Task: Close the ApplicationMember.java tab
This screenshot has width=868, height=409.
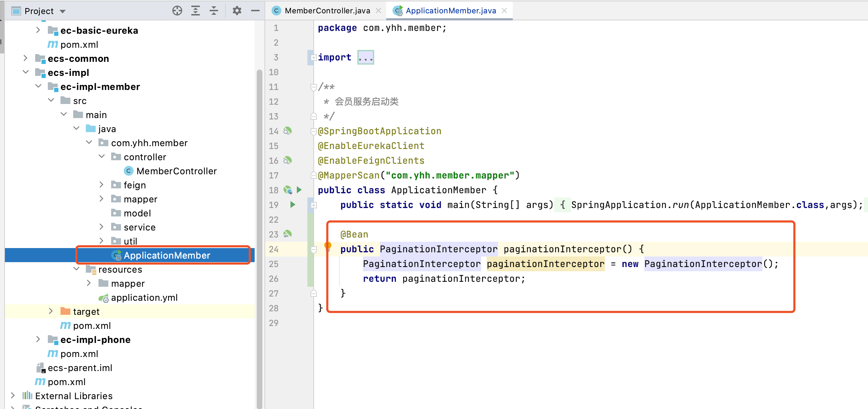Action: (x=504, y=11)
